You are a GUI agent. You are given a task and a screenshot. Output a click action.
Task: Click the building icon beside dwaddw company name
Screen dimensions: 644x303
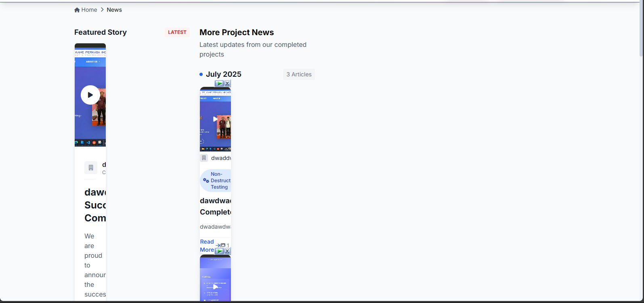click(204, 158)
